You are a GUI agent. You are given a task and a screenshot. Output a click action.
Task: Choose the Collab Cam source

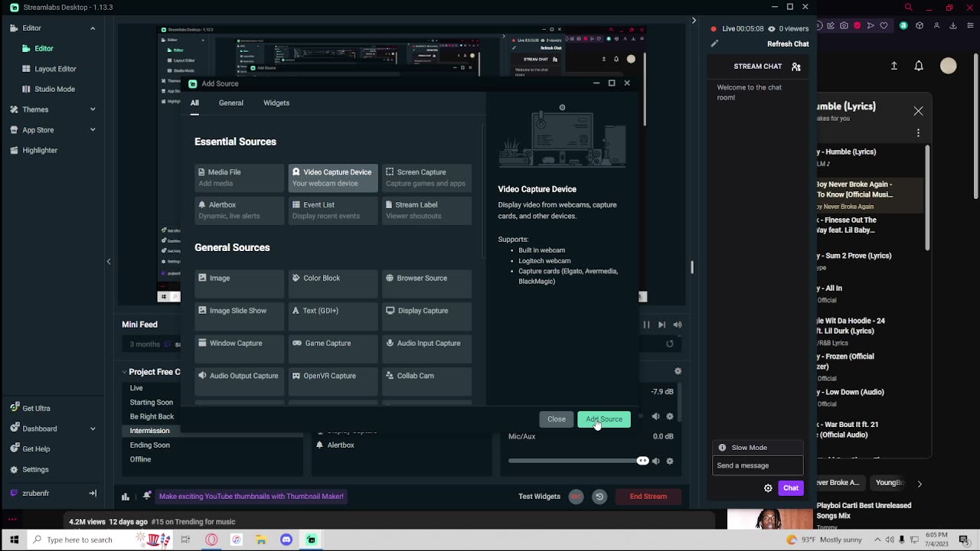[426, 382]
